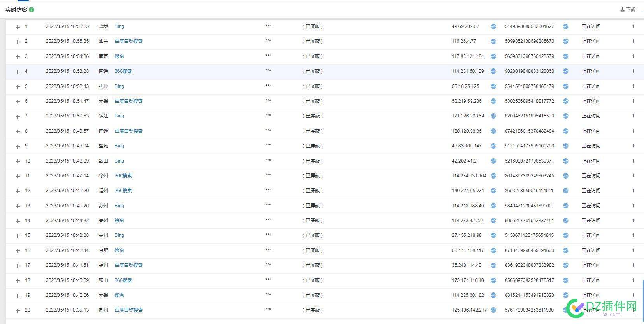Screen dimensions: 644x324
Task: Open 360搜索 link in row 4
Action: (123, 71)
